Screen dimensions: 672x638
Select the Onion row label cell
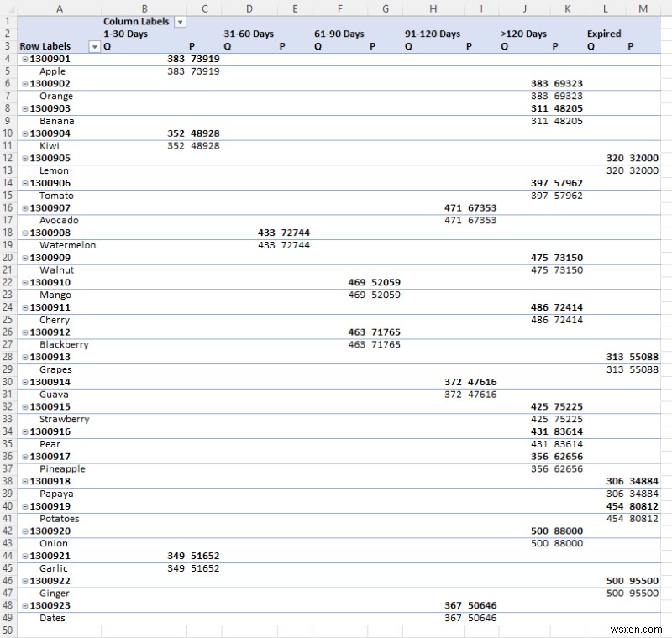(53, 543)
